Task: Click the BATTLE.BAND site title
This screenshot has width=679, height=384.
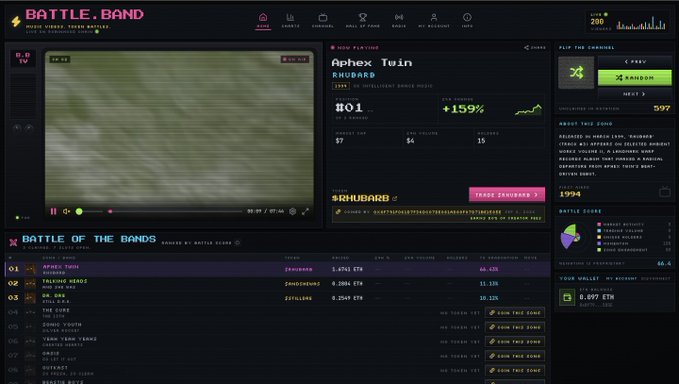Action: [84, 14]
